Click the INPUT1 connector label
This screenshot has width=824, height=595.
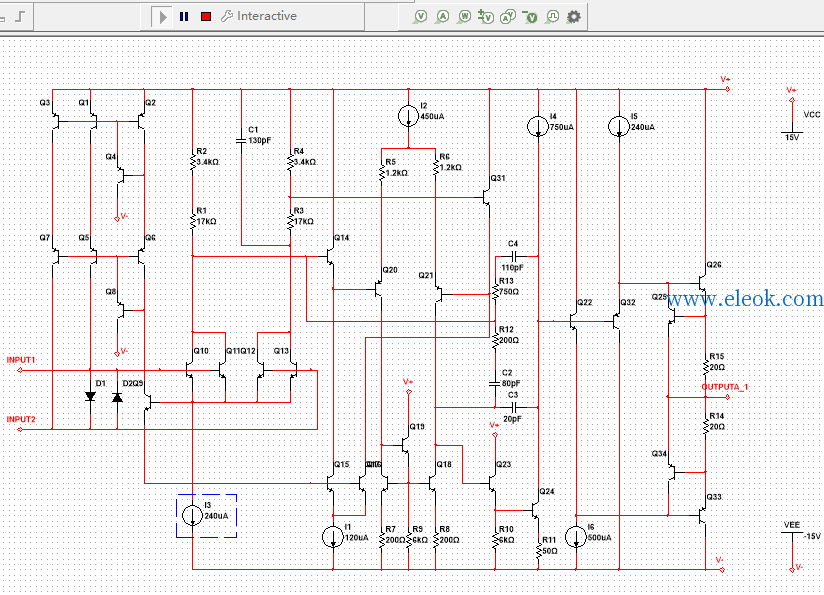(x=21, y=360)
